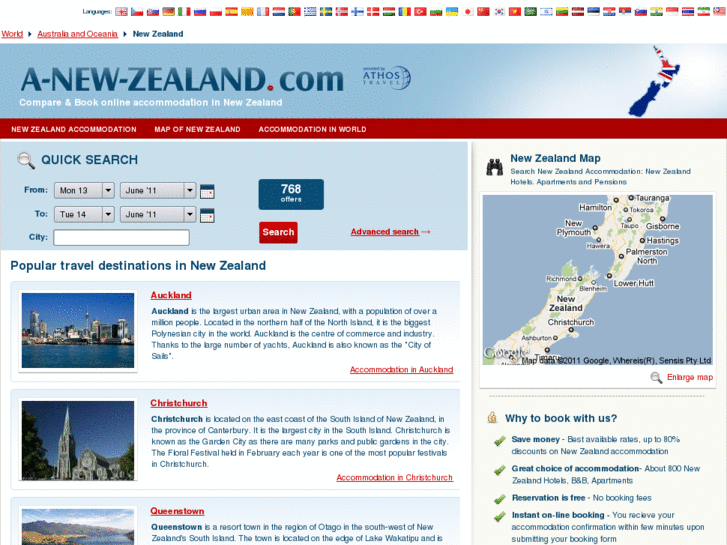Image resolution: width=727 pixels, height=545 pixels.
Task: Open the To month dropdown 'June '11'
Action: click(158, 214)
